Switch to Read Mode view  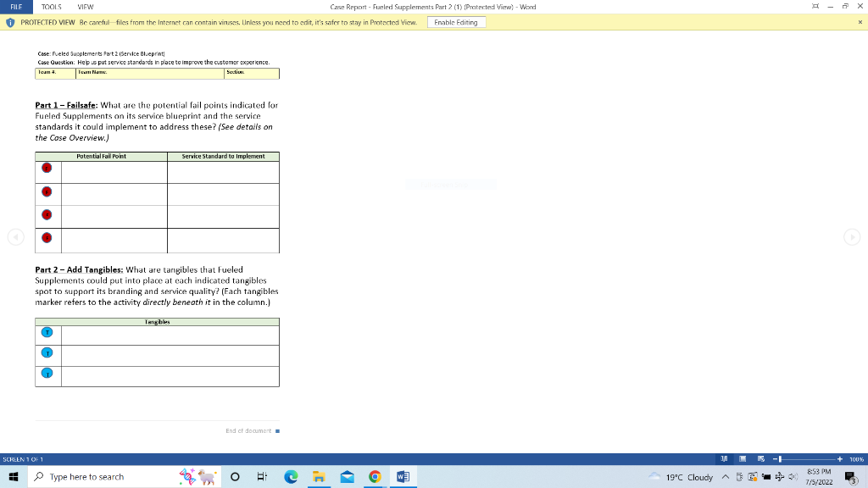(724, 458)
